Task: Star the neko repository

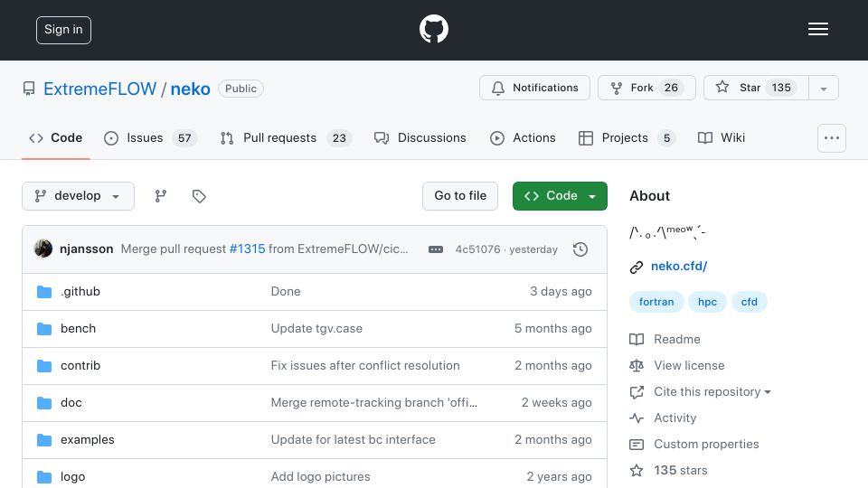Action: pyautogui.click(x=756, y=88)
